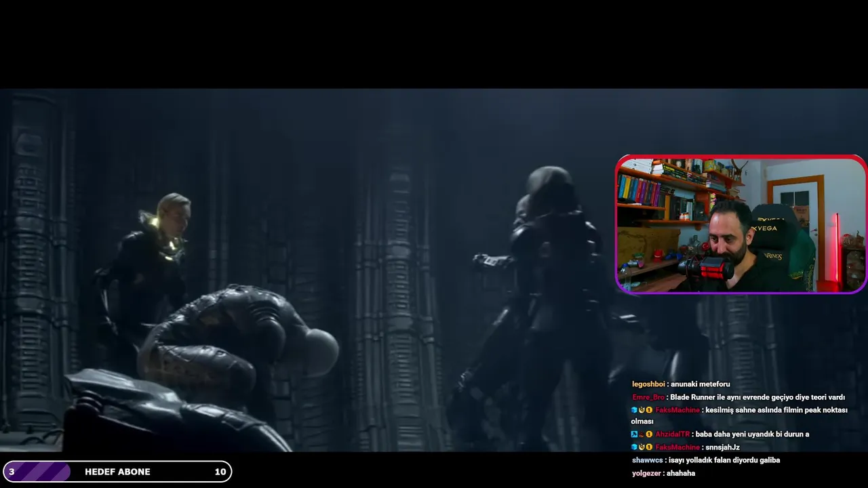Click username yolgezer in chat
Image resolution: width=868 pixels, height=488 pixels.
coord(646,473)
